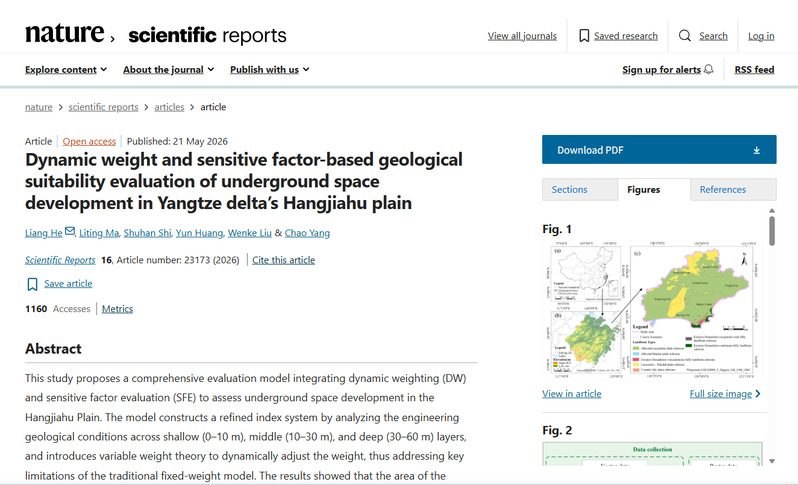The height and width of the screenshot is (485, 798).
Task: Click the Nature logo
Action: click(x=65, y=33)
